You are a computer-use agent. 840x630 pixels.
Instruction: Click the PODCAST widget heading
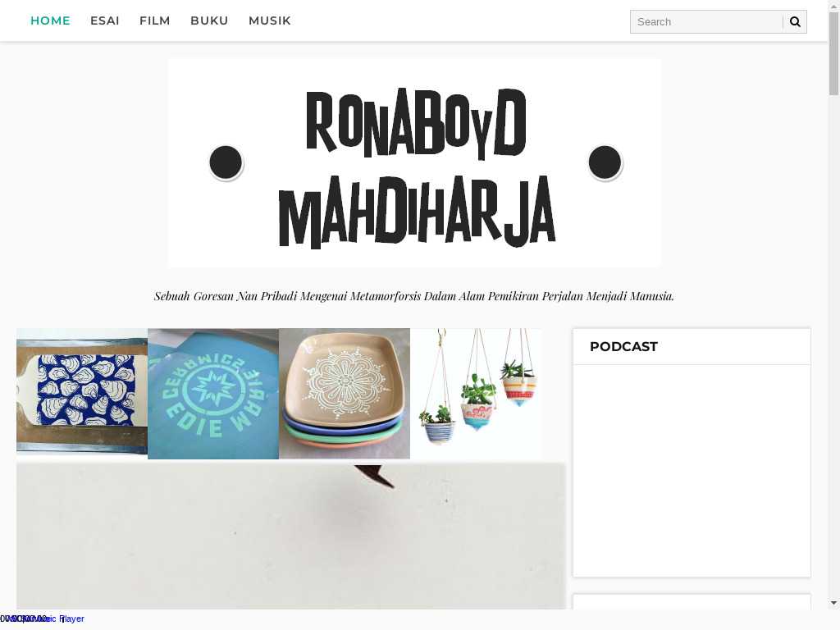click(x=623, y=347)
